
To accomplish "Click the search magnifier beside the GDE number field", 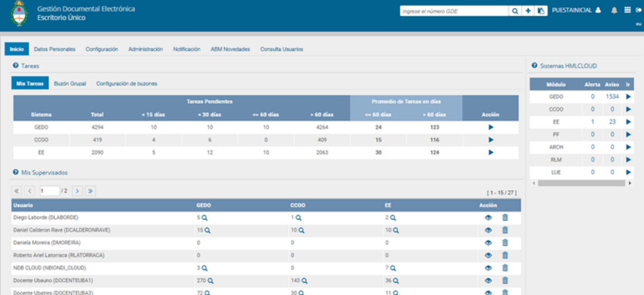I will pyautogui.click(x=515, y=11).
